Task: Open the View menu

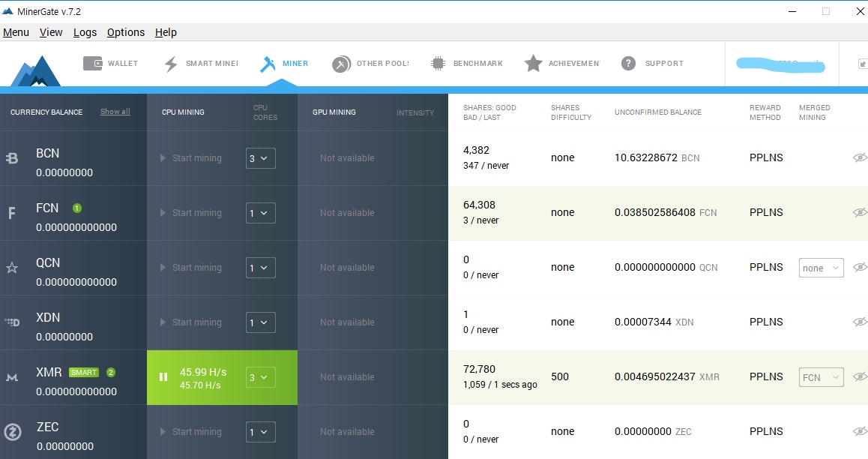Action: 51,33
